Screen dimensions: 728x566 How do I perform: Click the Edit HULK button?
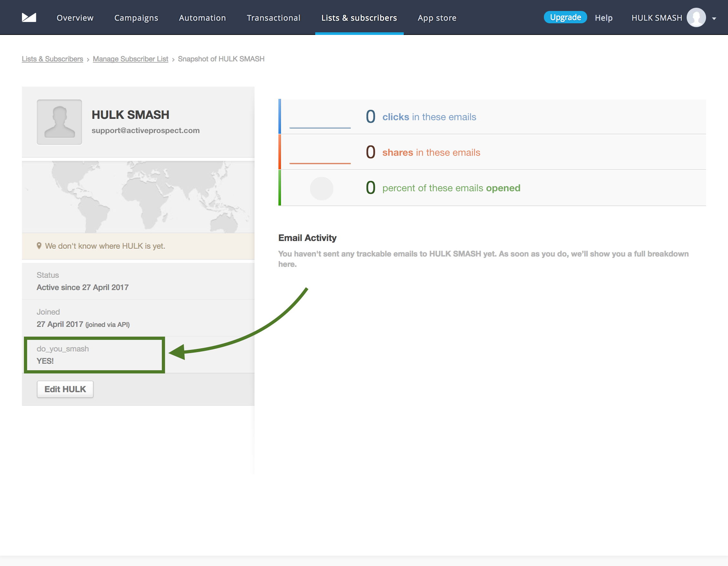(x=65, y=389)
